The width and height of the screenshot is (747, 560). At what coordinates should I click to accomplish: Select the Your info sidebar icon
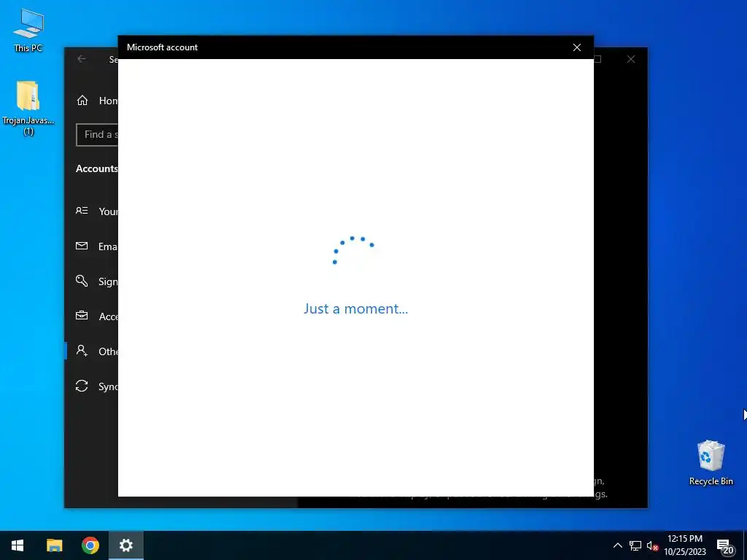pos(82,211)
